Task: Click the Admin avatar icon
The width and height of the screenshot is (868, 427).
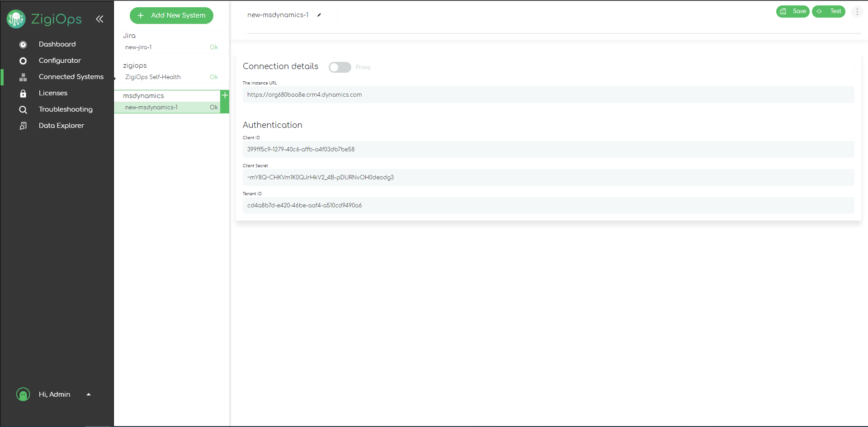Action: 23,394
